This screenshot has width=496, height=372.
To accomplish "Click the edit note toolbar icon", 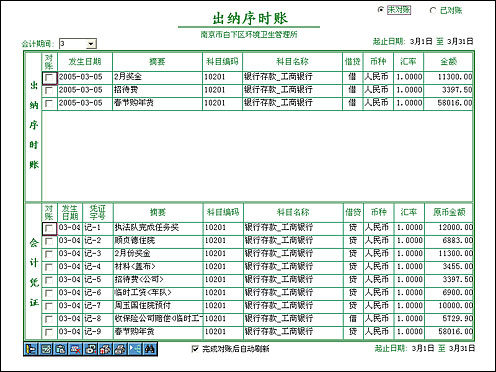I will [46, 349].
